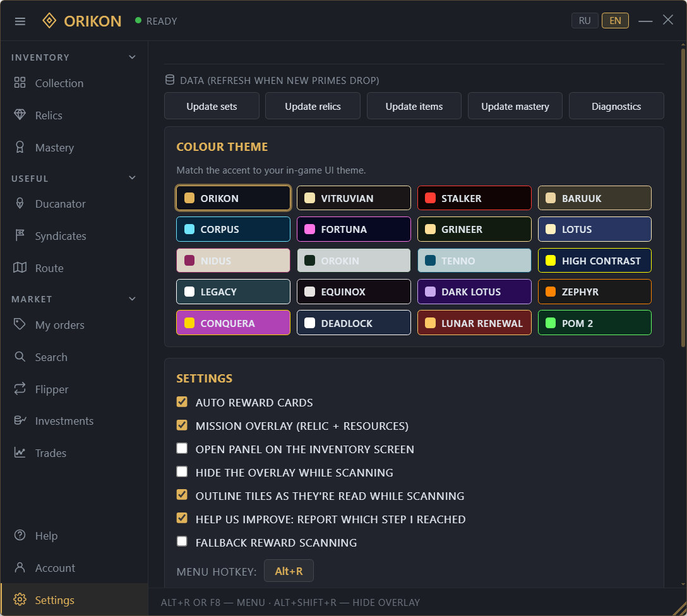Click the green READY status dot
The width and height of the screenshot is (687, 616).
tap(138, 20)
